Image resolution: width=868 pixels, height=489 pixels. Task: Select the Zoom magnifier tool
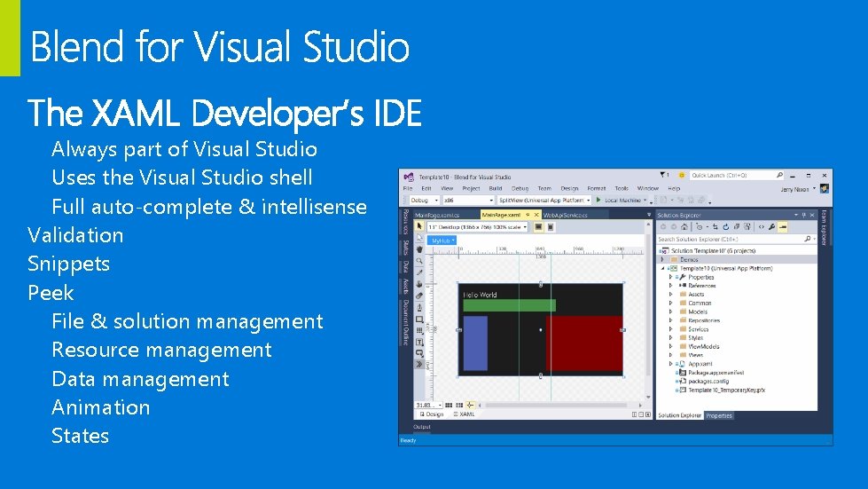tap(419, 260)
